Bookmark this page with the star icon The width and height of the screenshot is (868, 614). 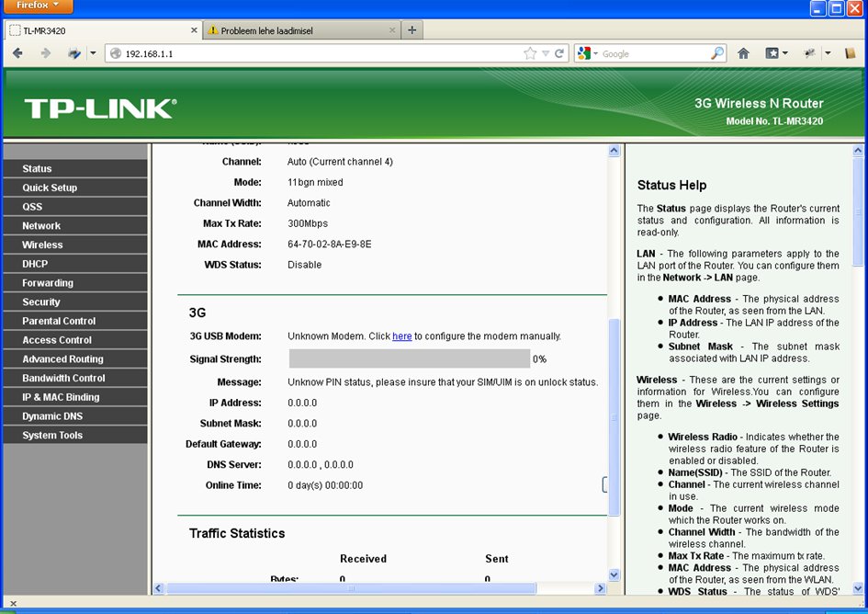click(x=530, y=53)
